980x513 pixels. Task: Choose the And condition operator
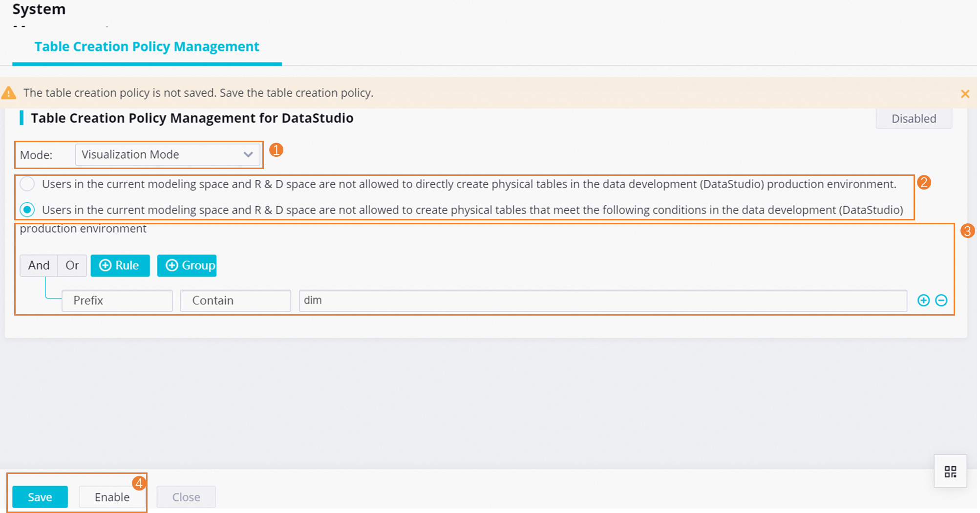click(x=39, y=265)
